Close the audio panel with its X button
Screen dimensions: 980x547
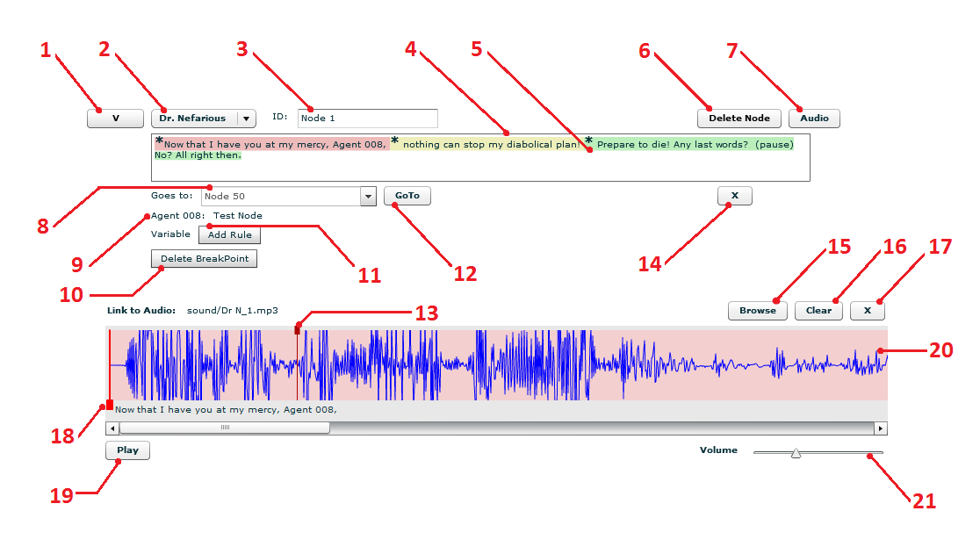(867, 311)
